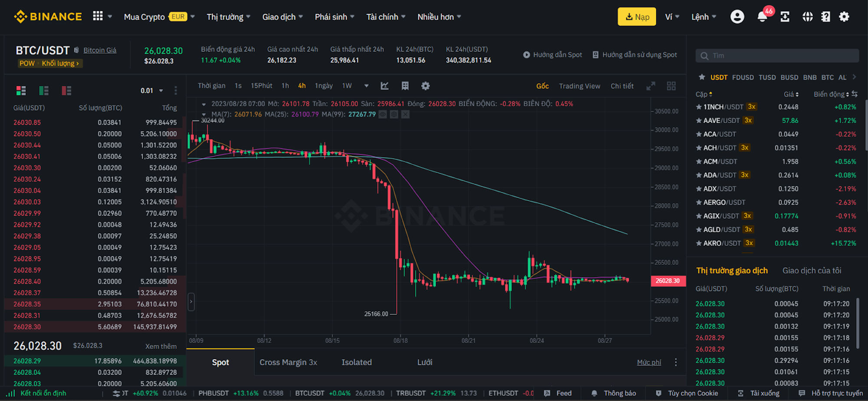
Task: Switch to the FDUSD quote asset tab
Action: coord(743,77)
